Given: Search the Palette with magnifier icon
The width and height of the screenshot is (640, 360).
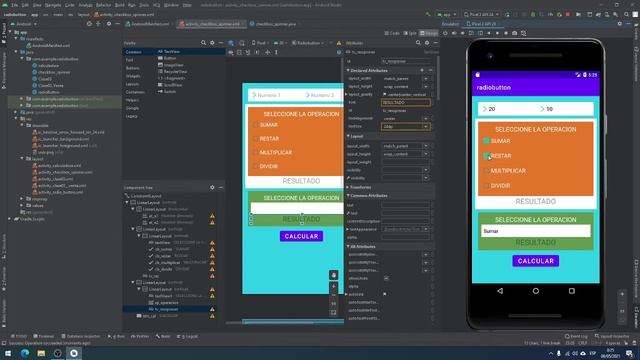Looking at the screenshot, I should 203,43.
